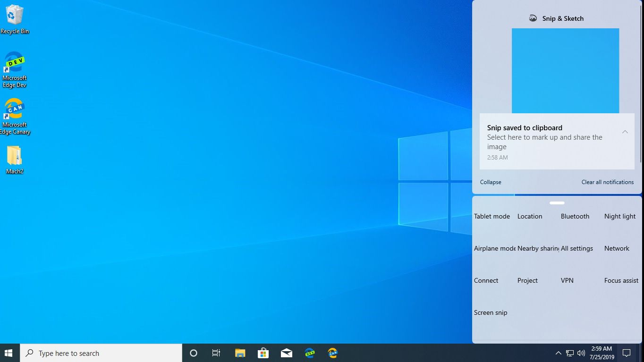Image resolution: width=644 pixels, height=362 pixels.
Task: Open Task View on the taskbar
Action: pyautogui.click(x=216, y=353)
